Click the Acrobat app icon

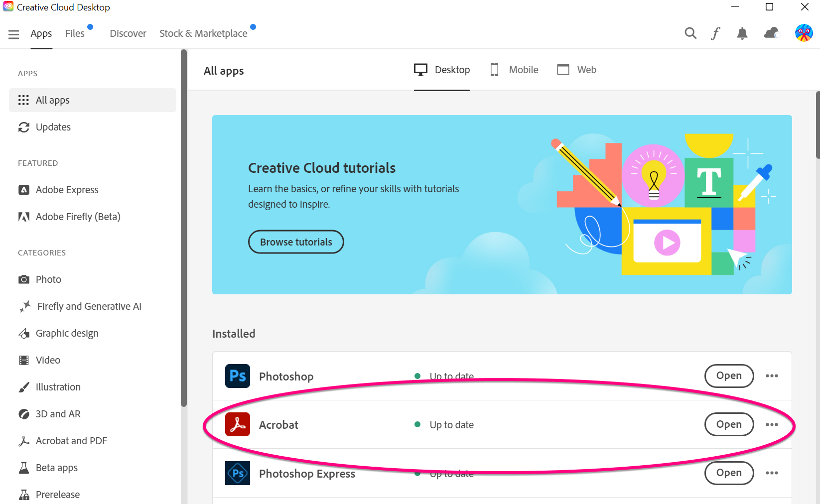click(x=238, y=424)
